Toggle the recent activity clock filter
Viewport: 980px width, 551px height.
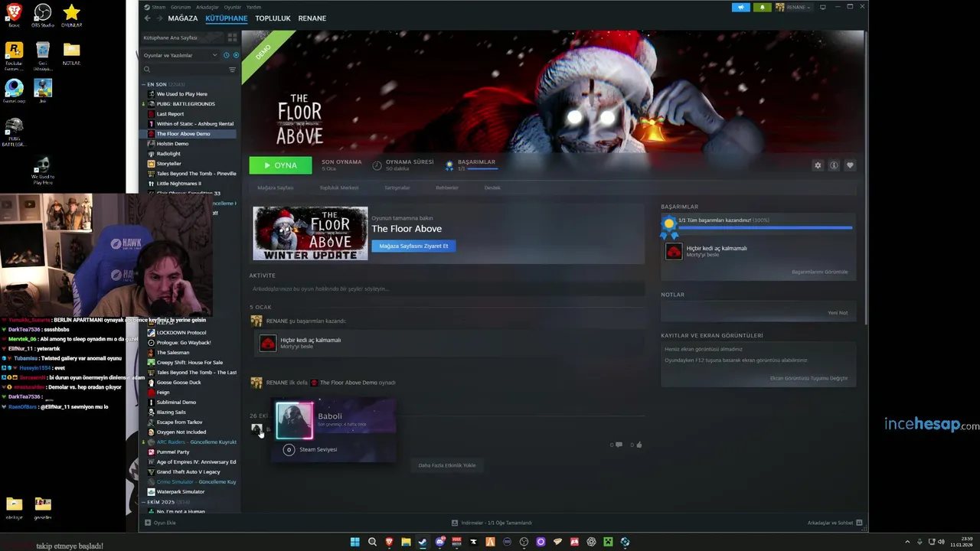tap(227, 55)
